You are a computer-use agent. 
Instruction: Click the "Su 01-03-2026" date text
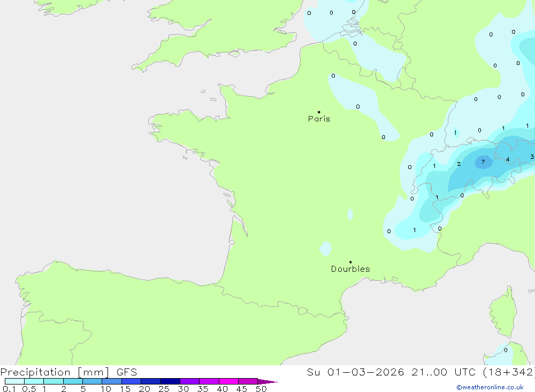click(356, 372)
